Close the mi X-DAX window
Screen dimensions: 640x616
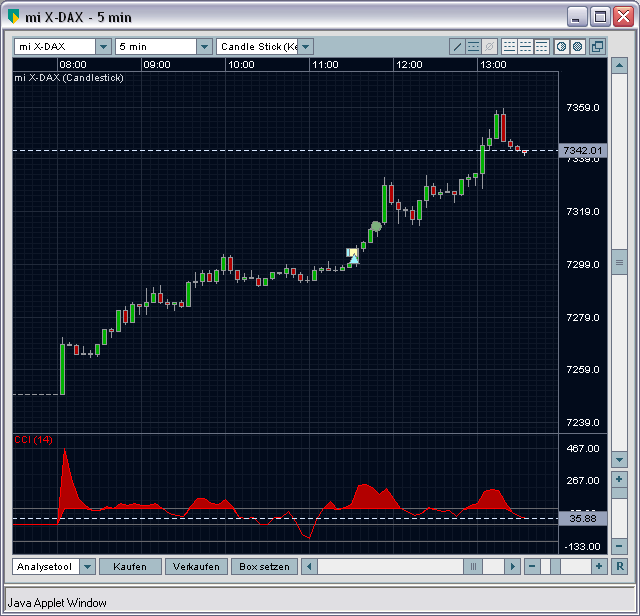623,17
